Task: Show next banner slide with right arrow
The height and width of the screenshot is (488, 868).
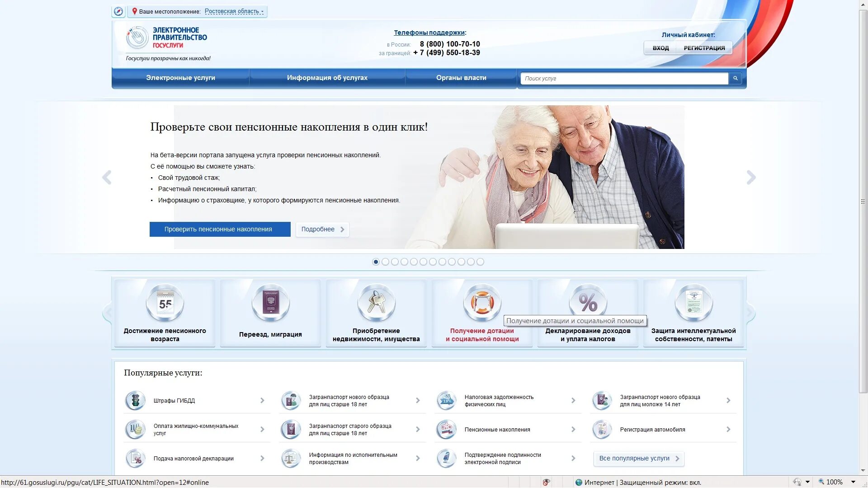Action: click(x=751, y=177)
